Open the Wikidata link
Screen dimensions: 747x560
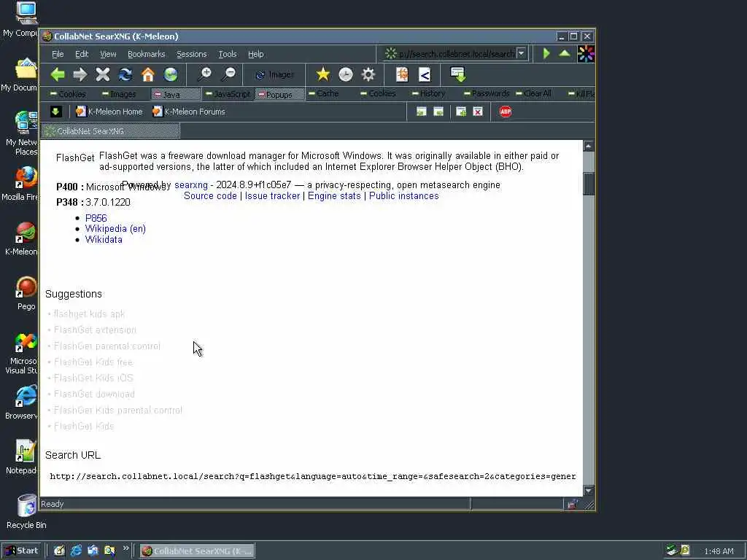coord(104,239)
